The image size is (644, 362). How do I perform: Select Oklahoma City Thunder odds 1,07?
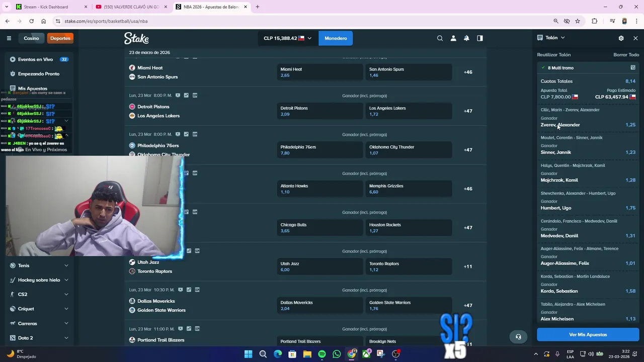coord(409,150)
